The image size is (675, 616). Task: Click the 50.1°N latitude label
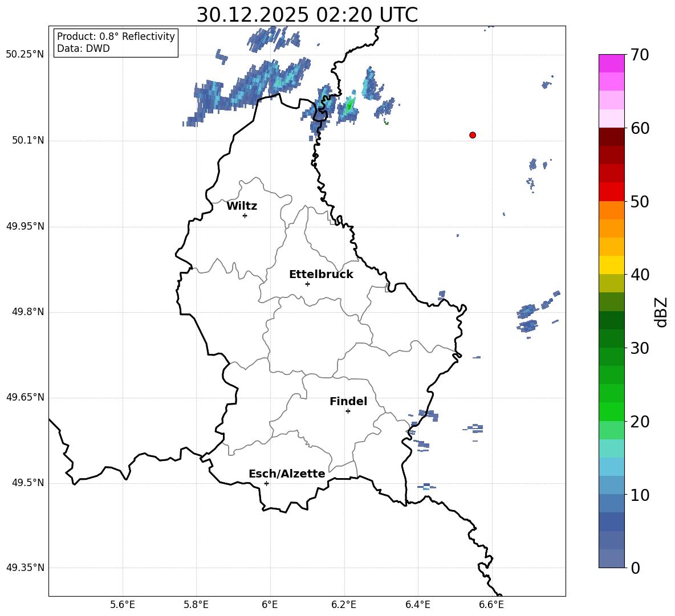click(29, 140)
